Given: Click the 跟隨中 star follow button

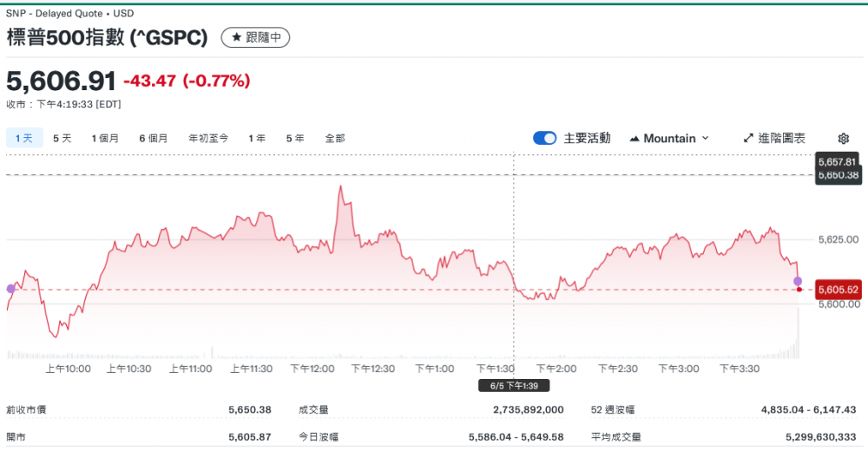Looking at the screenshot, I should point(255,37).
